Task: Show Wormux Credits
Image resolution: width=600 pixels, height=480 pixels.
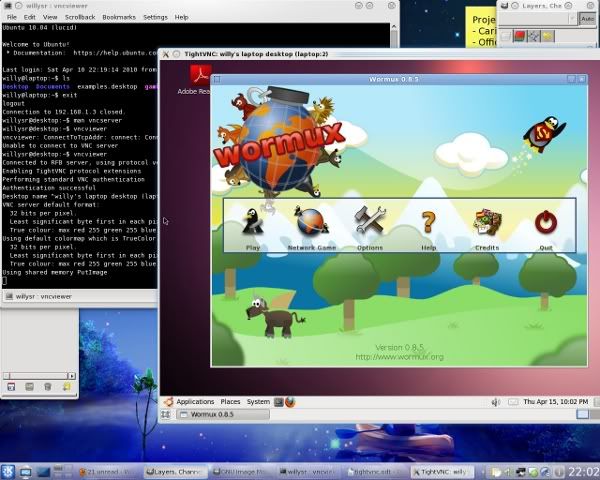Action: click(x=487, y=227)
